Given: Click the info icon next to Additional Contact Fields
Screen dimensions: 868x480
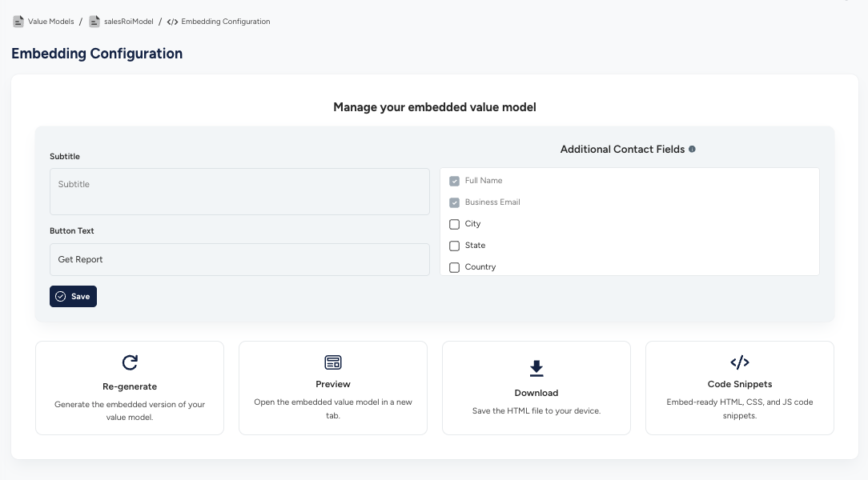Looking at the screenshot, I should tap(692, 150).
